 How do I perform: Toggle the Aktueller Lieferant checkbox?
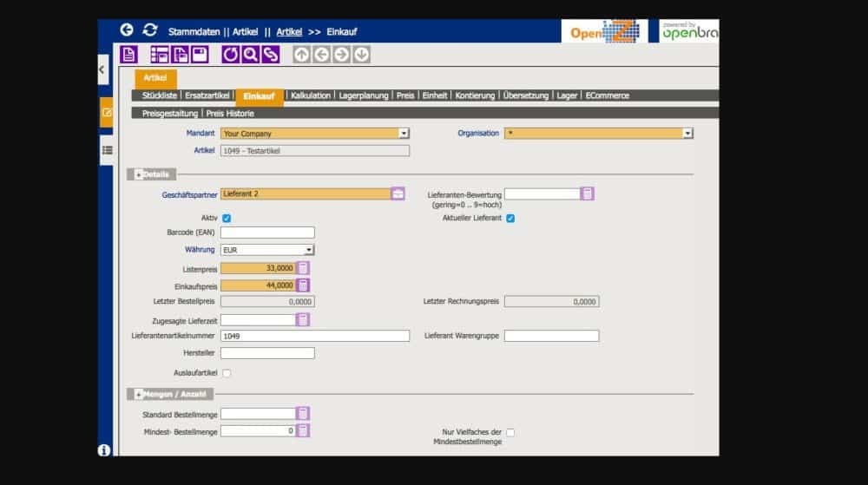tap(510, 218)
